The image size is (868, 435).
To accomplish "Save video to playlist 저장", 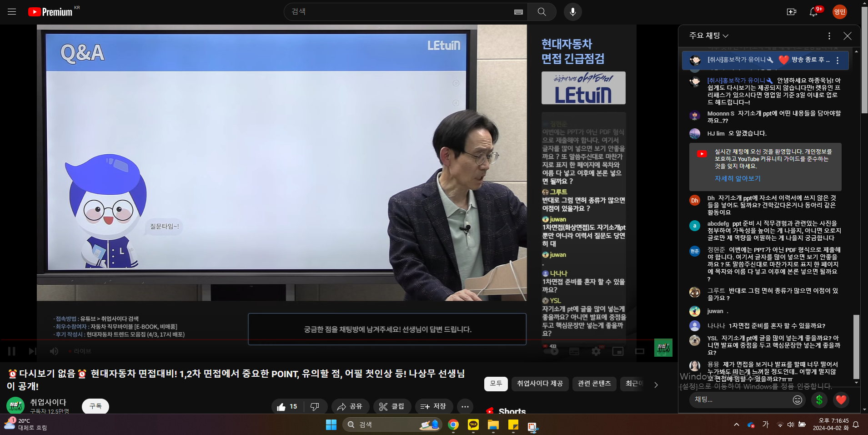I will click(x=433, y=406).
